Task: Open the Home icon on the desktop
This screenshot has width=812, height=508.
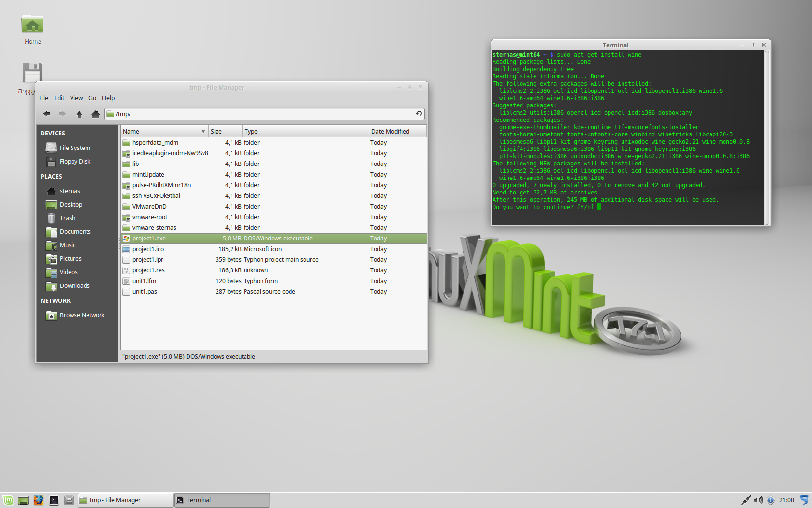Action: click(32, 30)
